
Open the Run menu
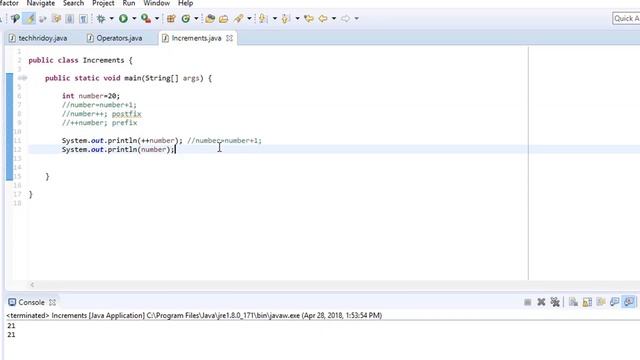pos(129,3)
